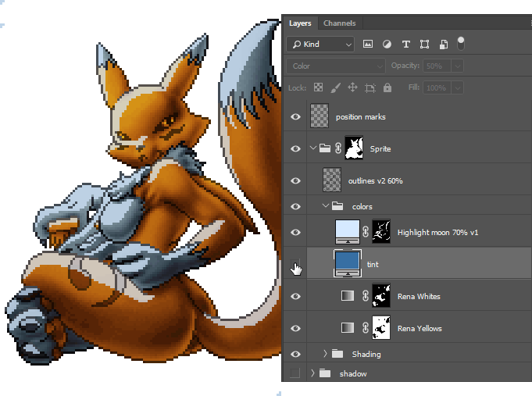Expand the Shading group

(x=326, y=354)
